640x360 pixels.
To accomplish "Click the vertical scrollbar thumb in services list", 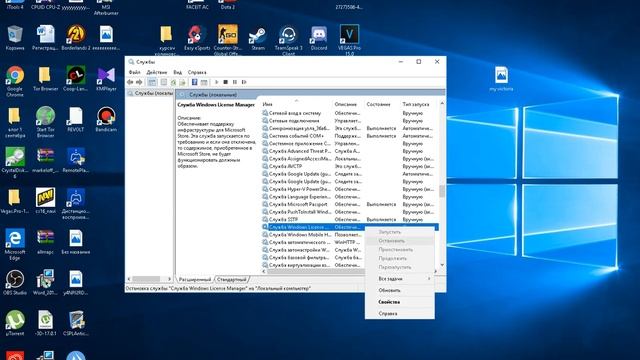I will click(x=442, y=191).
